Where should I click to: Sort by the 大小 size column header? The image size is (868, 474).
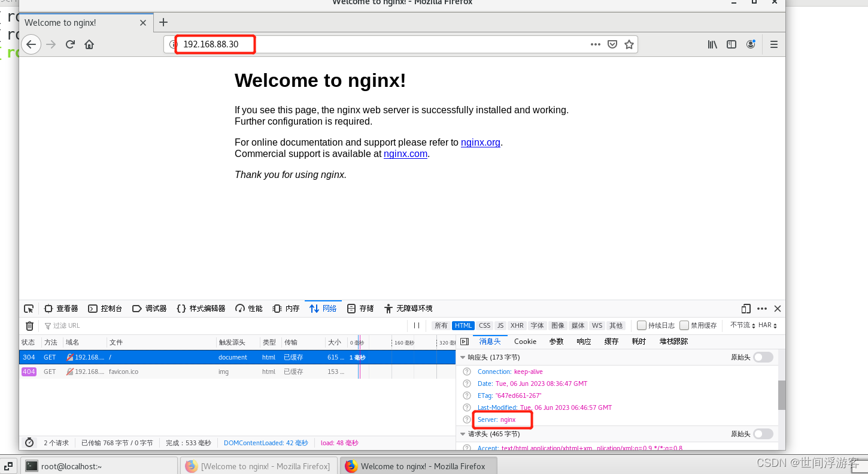click(x=336, y=343)
